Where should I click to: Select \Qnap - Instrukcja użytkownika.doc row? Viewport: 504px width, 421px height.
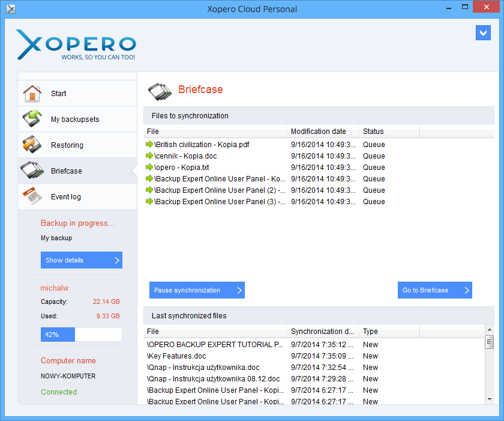click(314, 368)
